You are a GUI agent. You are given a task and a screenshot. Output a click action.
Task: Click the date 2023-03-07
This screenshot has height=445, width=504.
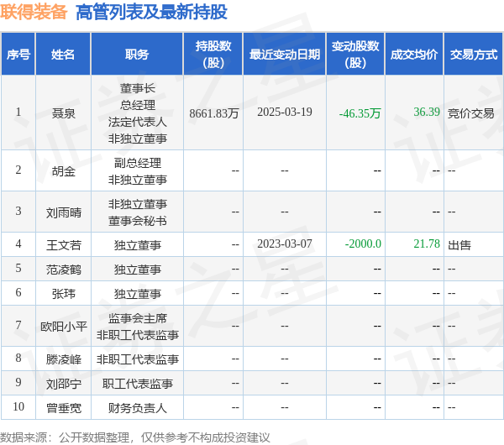(285, 243)
